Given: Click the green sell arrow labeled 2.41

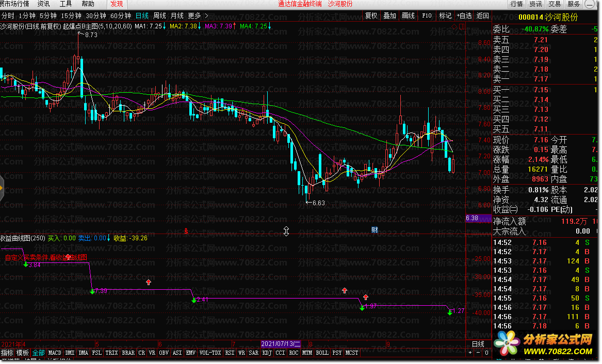Looking at the screenshot, I should [194, 300].
